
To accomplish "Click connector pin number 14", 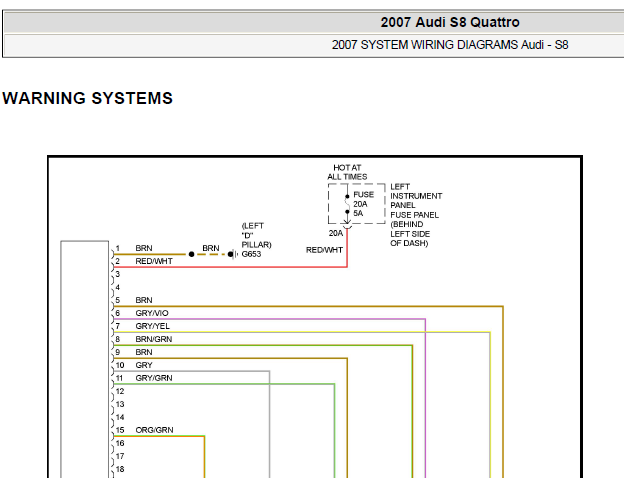I will [x=120, y=417].
